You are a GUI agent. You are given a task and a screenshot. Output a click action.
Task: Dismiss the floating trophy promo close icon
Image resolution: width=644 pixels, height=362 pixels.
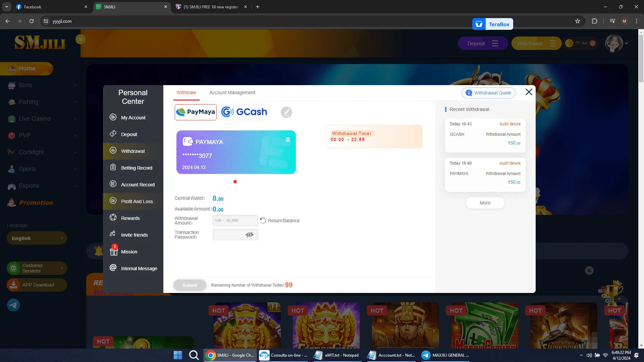tap(589, 270)
